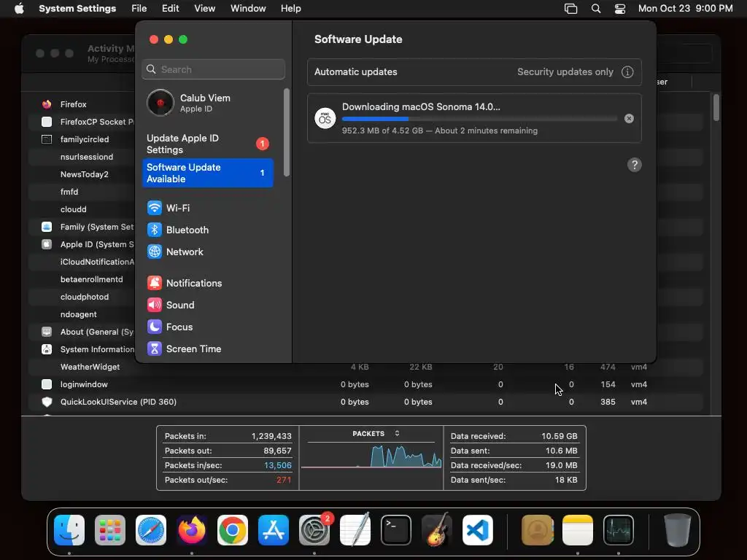Click the Data received value 10.59 GB

pyautogui.click(x=560, y=436)
